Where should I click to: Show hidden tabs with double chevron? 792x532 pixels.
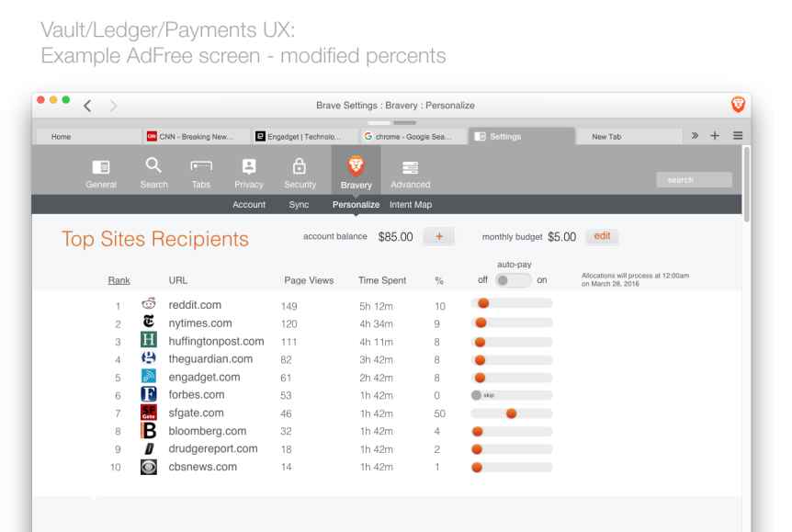pos(692,136)
